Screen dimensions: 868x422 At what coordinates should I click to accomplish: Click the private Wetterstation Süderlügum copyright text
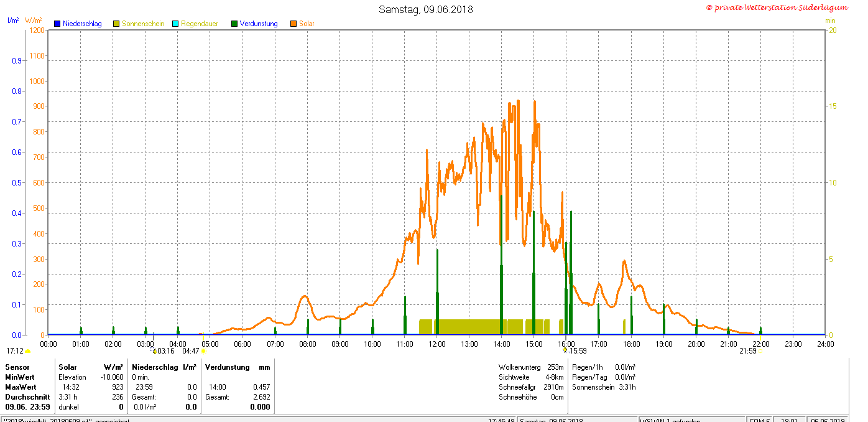click(777, 7)
